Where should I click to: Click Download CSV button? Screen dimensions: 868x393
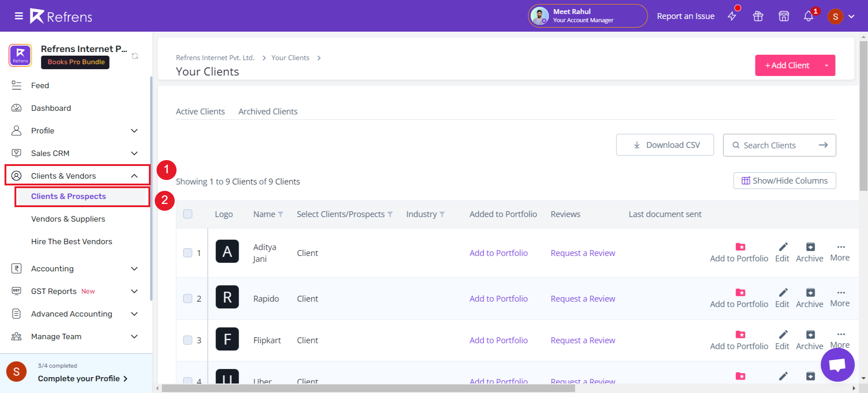pos(665,145)
